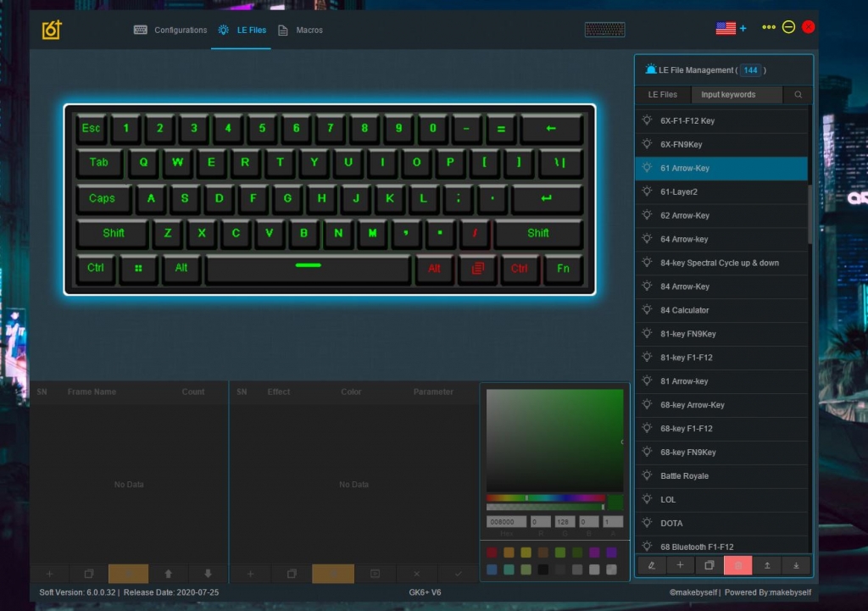Switch to the Configurations tab
This screenshot has height=611, width=868.
coord(170,31)
